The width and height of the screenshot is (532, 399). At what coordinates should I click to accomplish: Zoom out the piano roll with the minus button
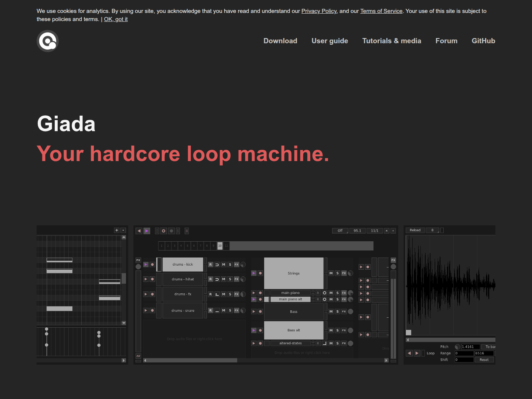(x=123, y=230)
